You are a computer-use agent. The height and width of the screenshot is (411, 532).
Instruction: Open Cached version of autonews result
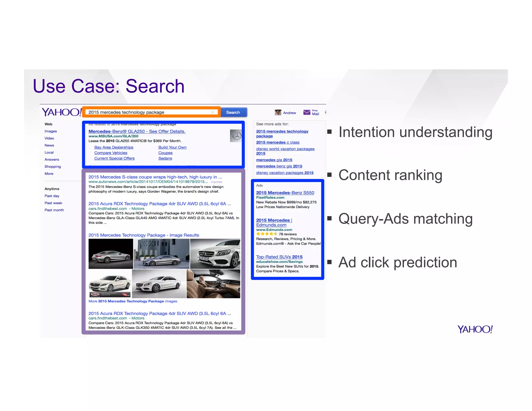point(216,182)
